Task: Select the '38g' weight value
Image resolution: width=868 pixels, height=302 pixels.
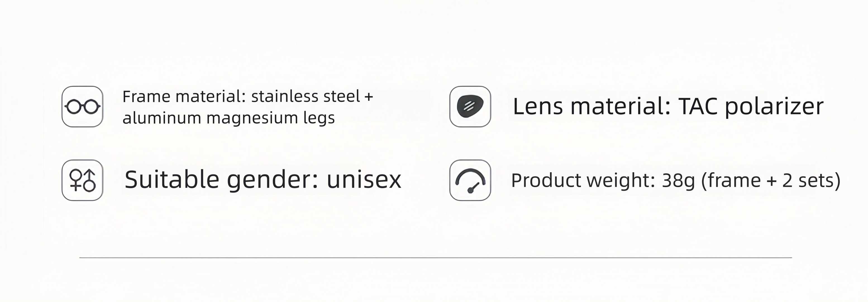Action: 678,181
